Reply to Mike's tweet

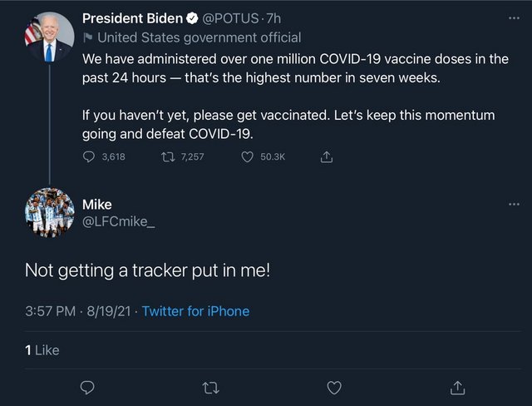(87, 387)
